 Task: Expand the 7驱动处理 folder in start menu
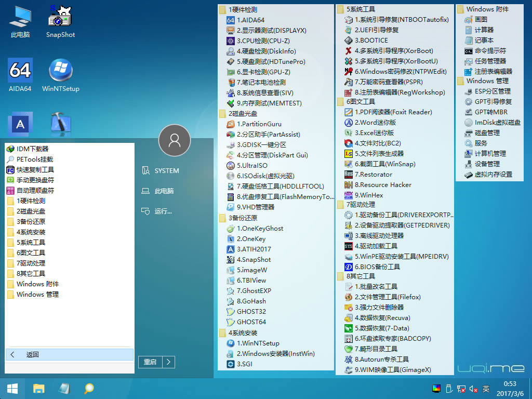coord(70,263)
